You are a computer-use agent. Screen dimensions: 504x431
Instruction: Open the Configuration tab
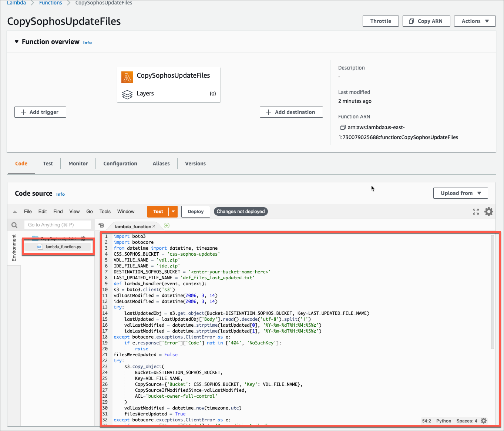pyautogui.click(x=120, y=164)
